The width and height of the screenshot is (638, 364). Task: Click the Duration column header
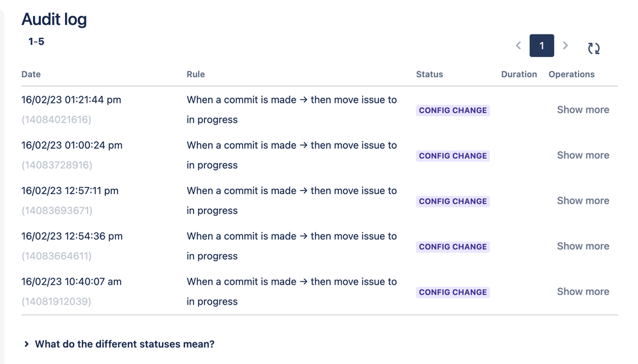click(x=519, y=75)
